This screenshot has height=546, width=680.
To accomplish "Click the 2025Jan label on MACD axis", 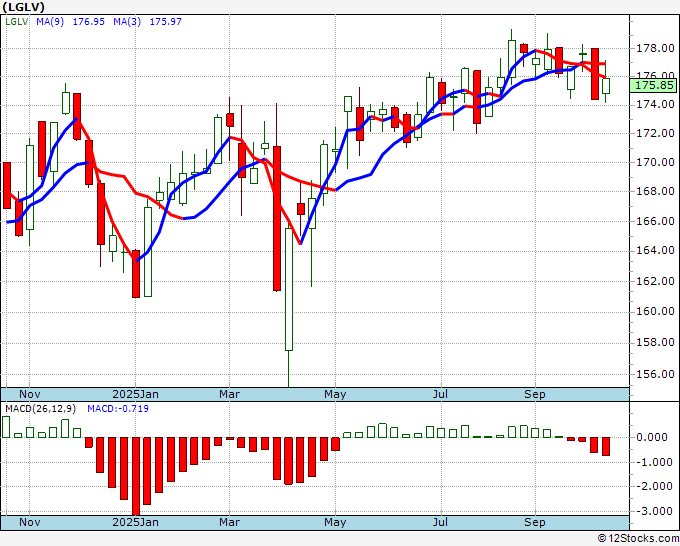I will 135,522.
